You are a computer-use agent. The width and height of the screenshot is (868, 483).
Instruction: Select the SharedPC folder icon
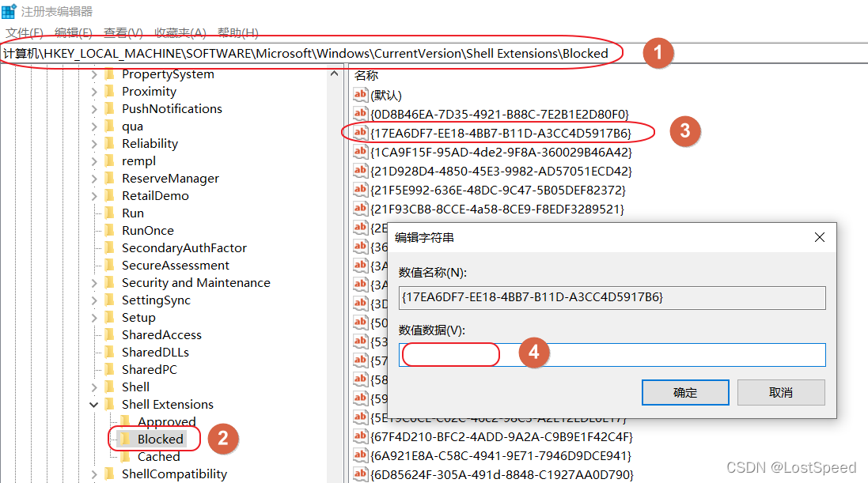point(110,370)
